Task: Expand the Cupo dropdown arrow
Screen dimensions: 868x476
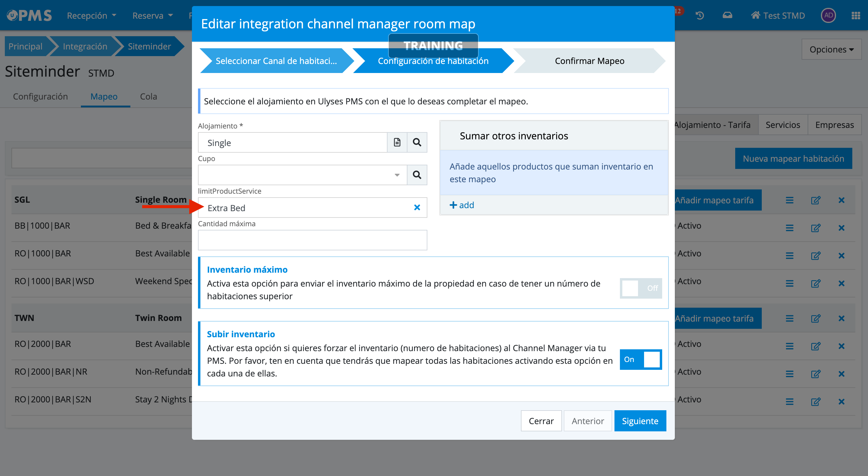Action: (397, 175)
